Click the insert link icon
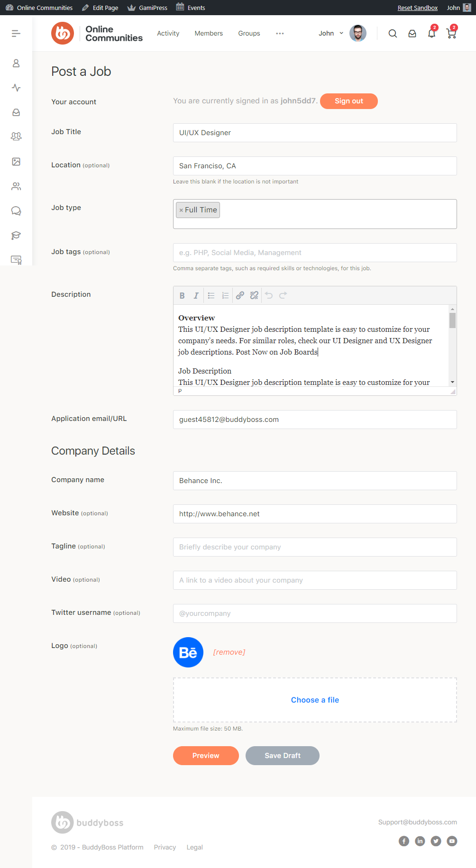This screenshot has height=868, width=476. point(240,295)
